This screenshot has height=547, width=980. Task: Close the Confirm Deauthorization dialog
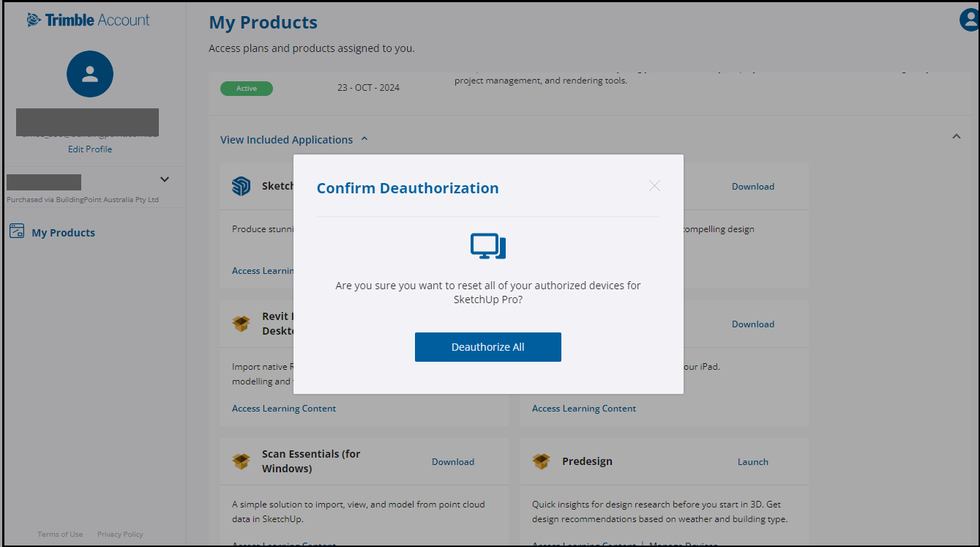(654, 186)
